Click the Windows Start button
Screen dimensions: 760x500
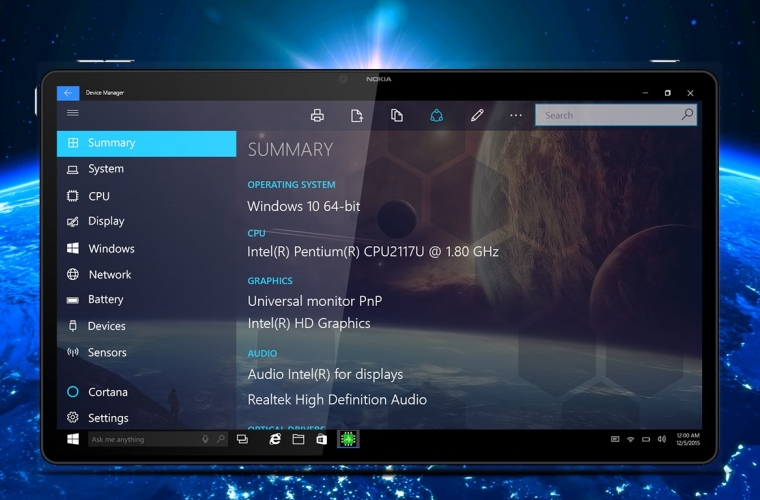pyautogui.click(x=73, y=439)
